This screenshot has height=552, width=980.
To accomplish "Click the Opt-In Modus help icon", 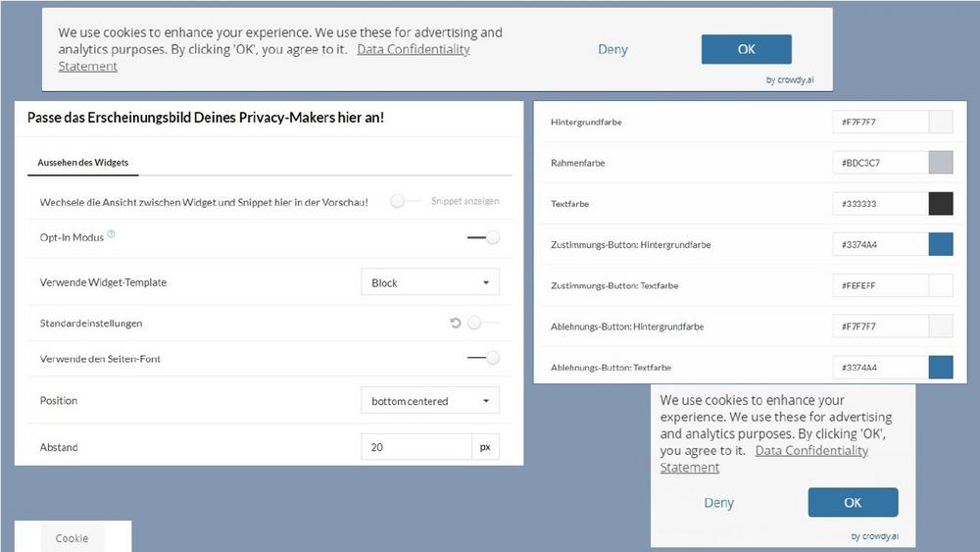I will click(x=111, y=234).
